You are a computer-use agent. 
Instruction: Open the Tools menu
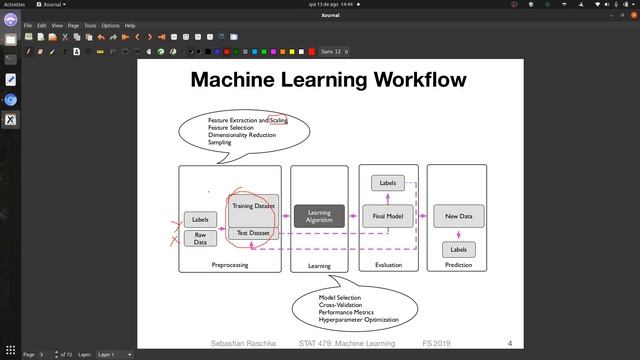(90, 25)
